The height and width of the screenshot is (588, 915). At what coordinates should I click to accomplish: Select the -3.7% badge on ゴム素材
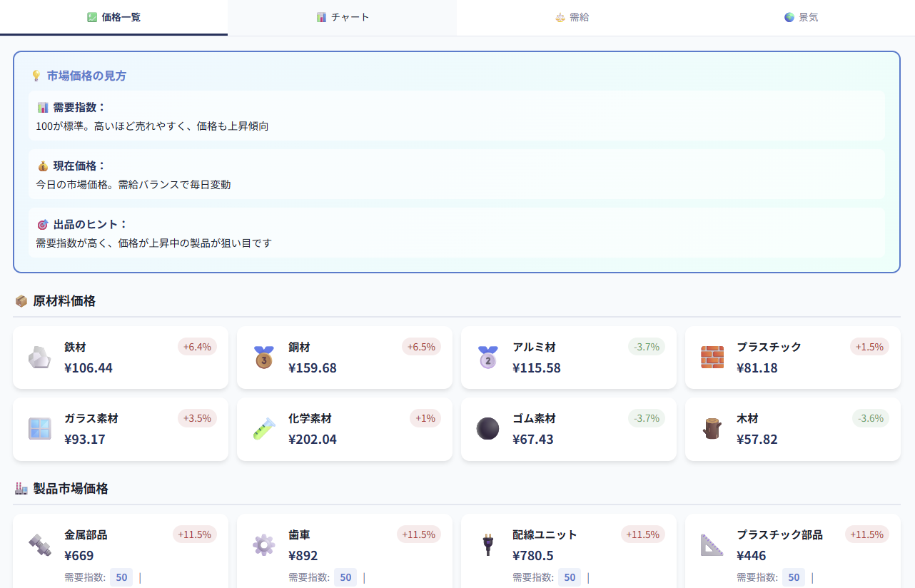[x=647, y=418]
